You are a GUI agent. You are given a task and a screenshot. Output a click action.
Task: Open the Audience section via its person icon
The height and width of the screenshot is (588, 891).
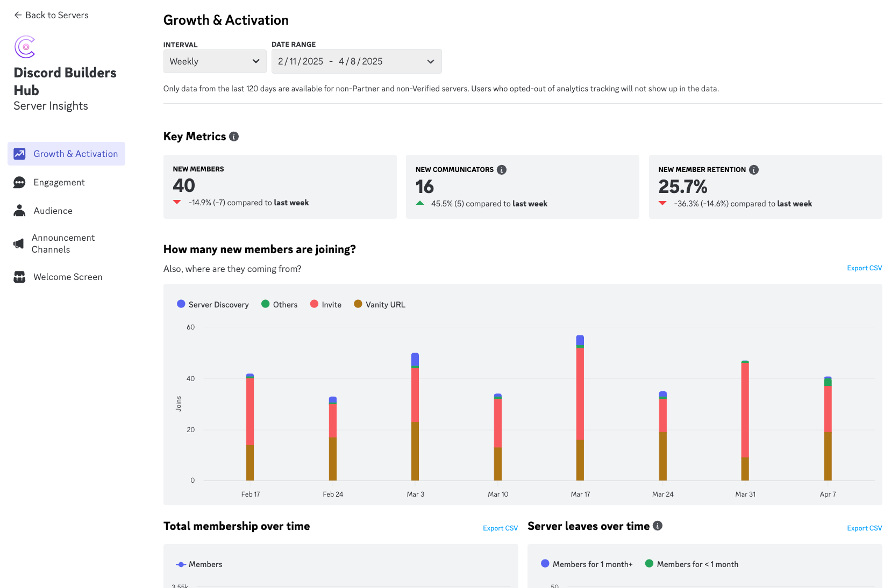click(x=19, y=210)
